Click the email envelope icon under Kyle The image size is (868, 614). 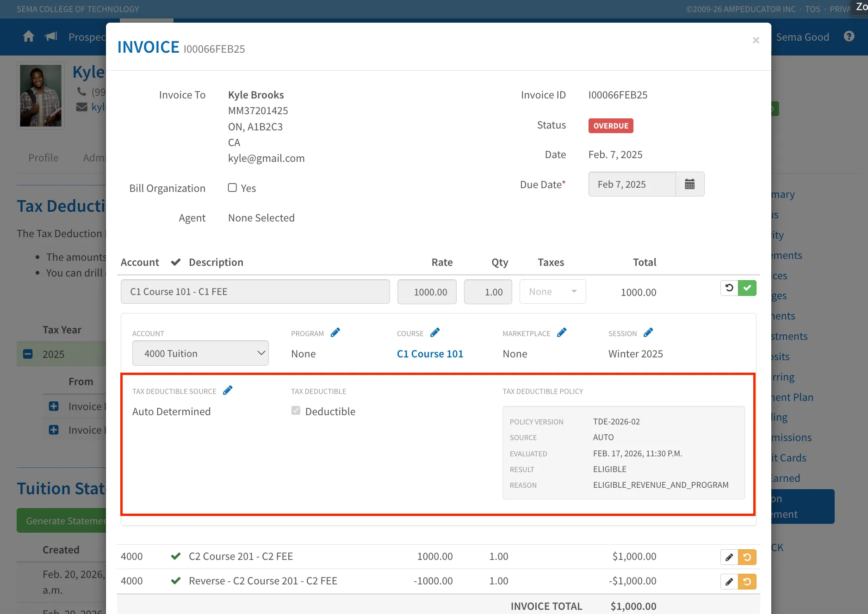pyautogui.click(x=81, y=107)
